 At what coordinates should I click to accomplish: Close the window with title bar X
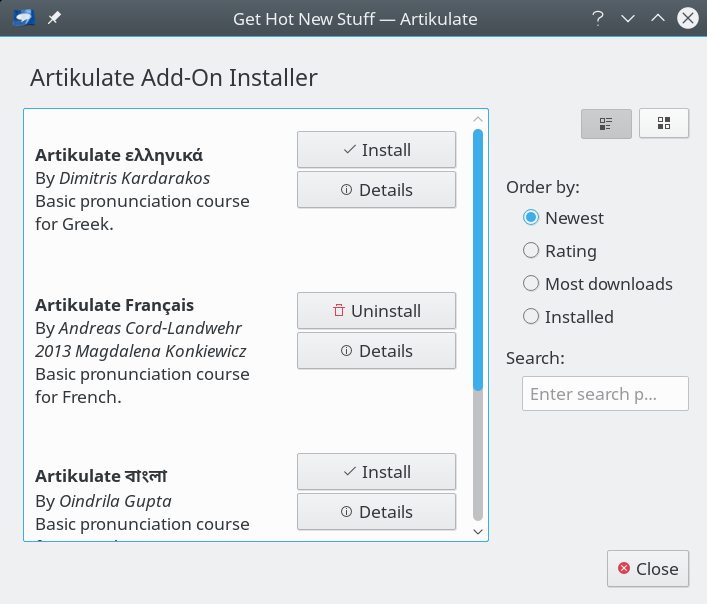click(x=688, y=18)
